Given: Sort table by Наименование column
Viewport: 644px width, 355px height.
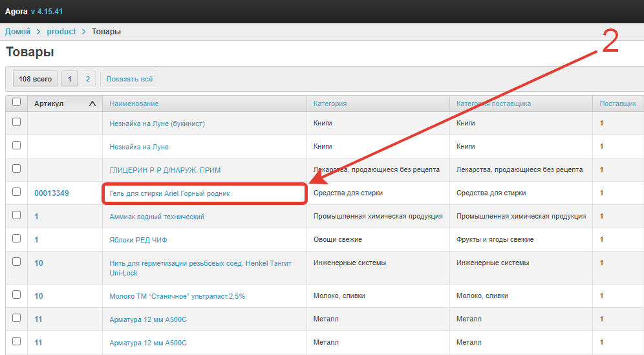Looking at the screenshot, I should click(134, 103).
